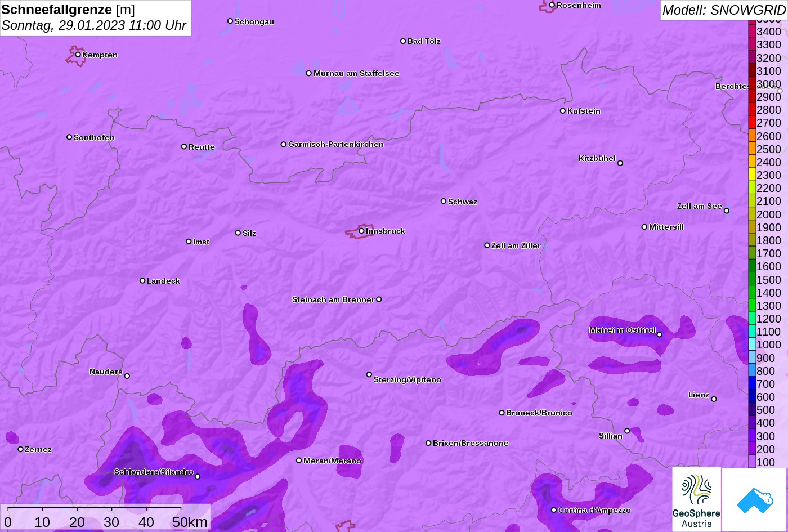Image resolution: width=788 pixels, height=532 pixels.
Task: Select the Rosenheim marker circle
Action: point(552,5)
